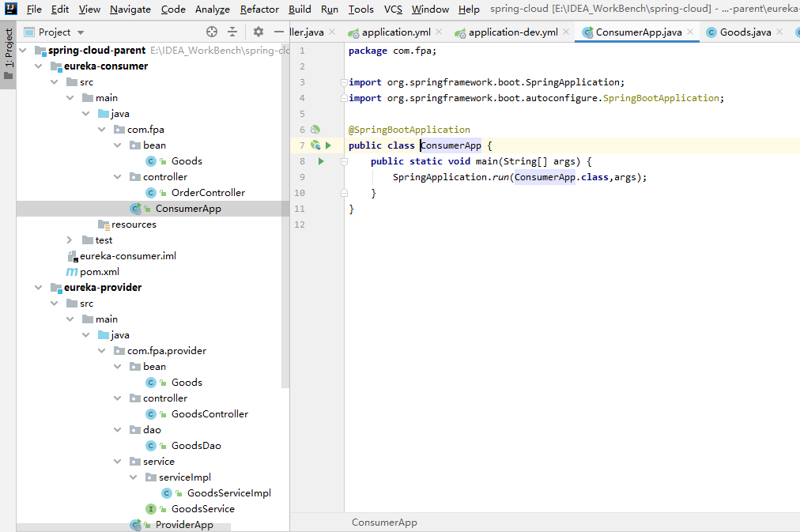Toggle fold end marker on line 10
Image resolution: width=800 pixels, height=532 pixels.
point(345,193)
